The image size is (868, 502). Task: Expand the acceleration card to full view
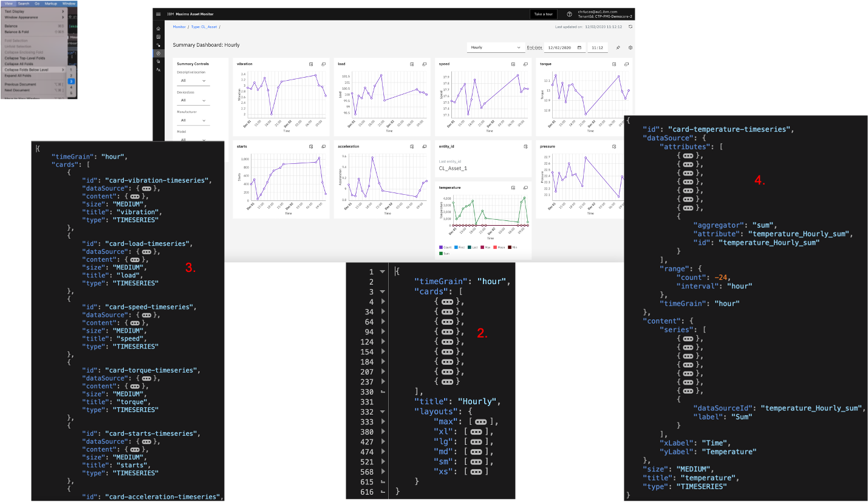425,146
